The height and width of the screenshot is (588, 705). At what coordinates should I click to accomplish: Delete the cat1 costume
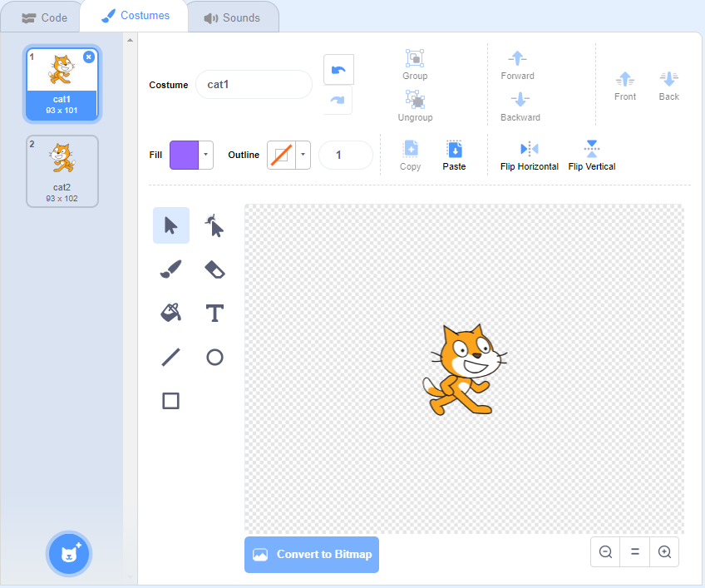coord(89,57)
